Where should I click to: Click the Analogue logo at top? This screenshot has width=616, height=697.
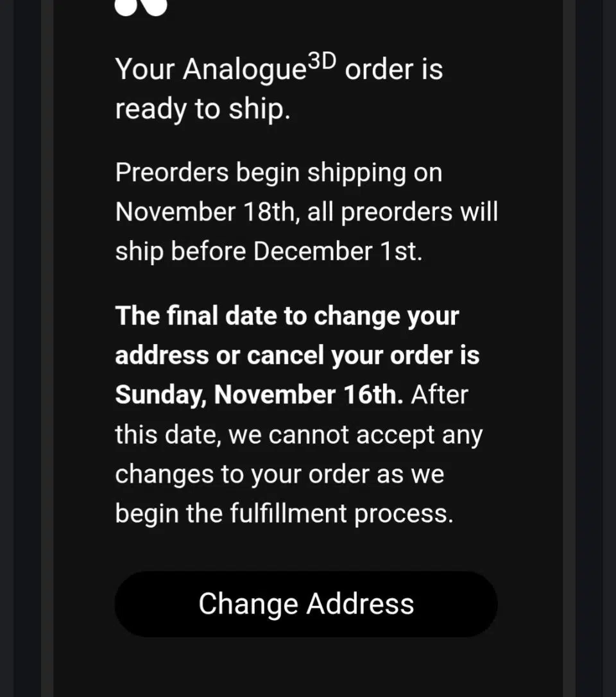tap(141, 6)
